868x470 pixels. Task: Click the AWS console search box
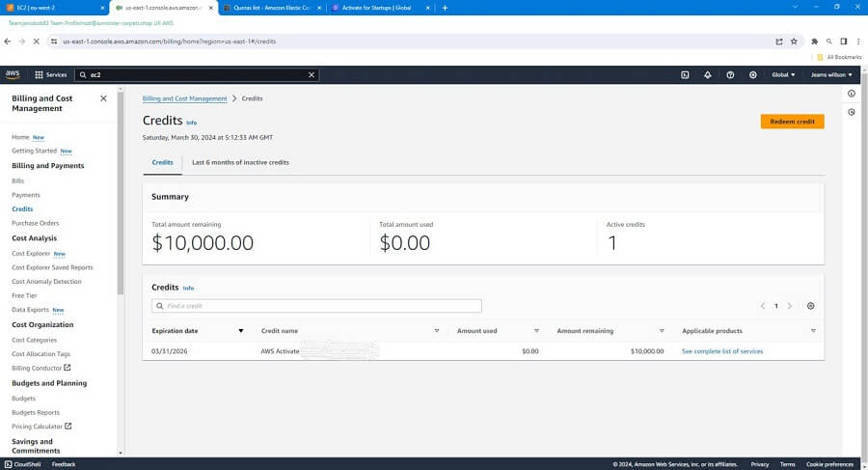pos(197,75)
